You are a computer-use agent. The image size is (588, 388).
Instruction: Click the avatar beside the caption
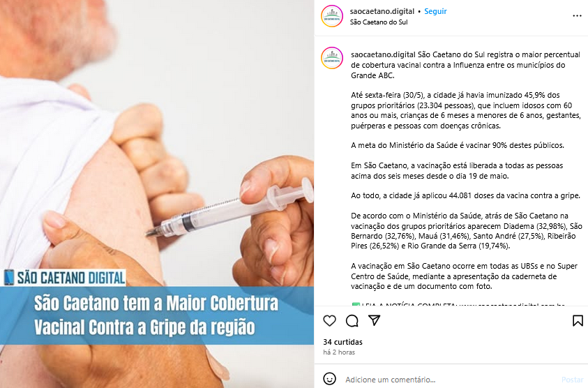tap(332, 58)
